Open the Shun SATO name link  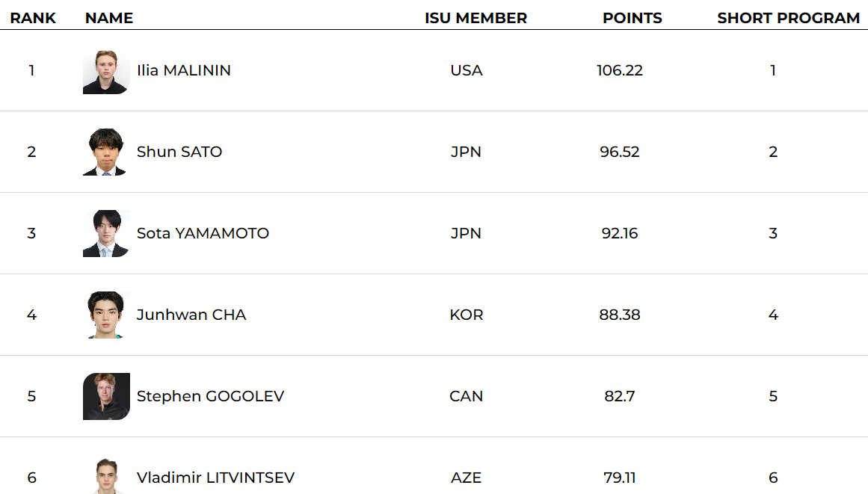pos(179,152)
